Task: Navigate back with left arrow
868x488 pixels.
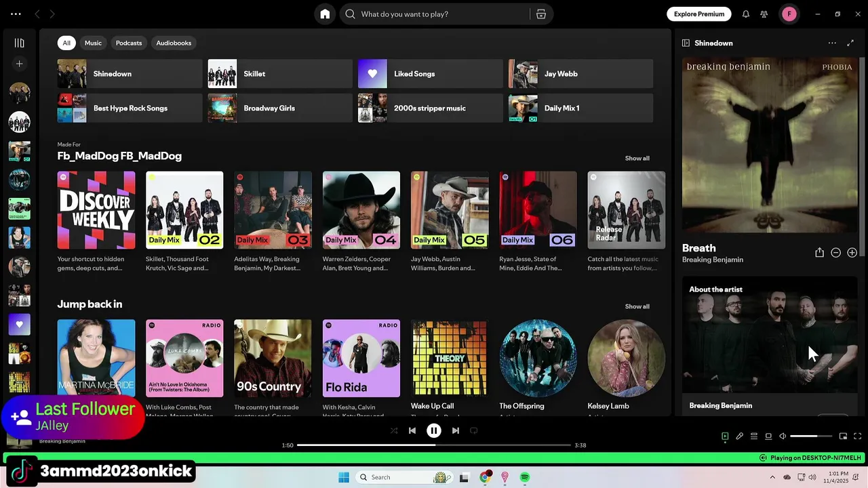Action: click(37, 14)
